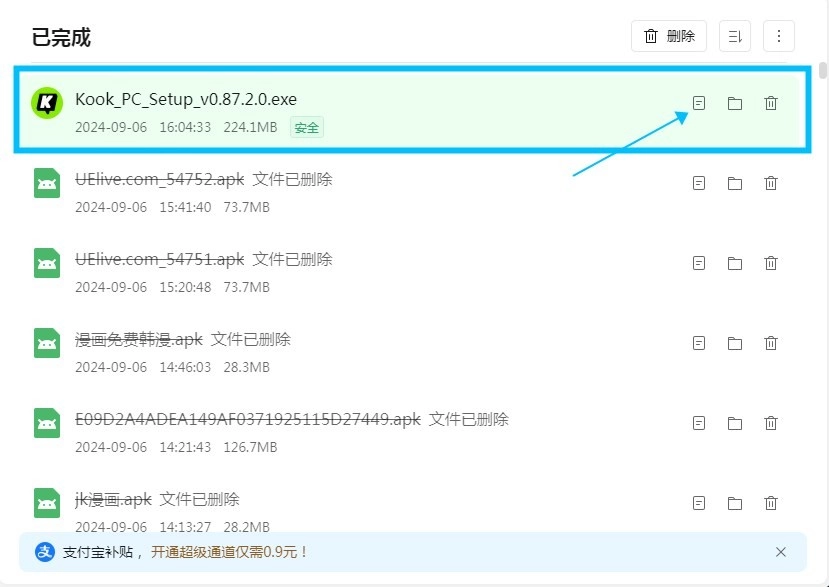The image size is (829, 587).
Task: Click the Kook application icon thumbnail
Action: (47, 102)
